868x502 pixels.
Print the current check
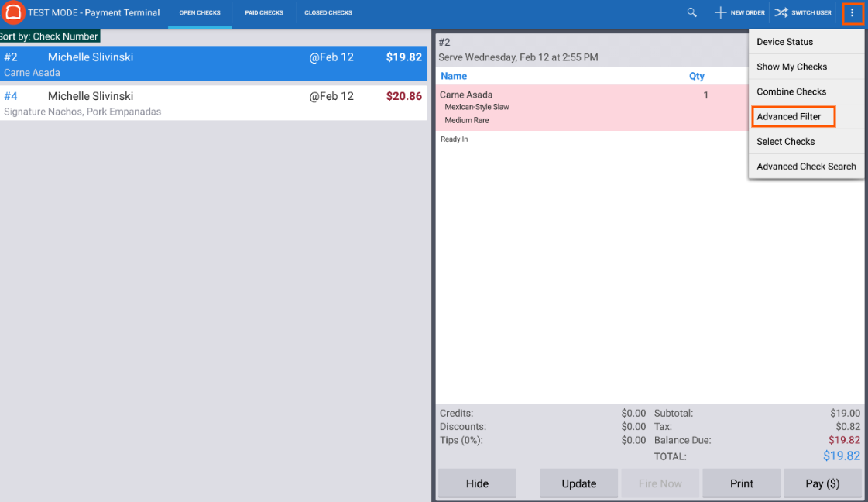[x=741, y=483]
